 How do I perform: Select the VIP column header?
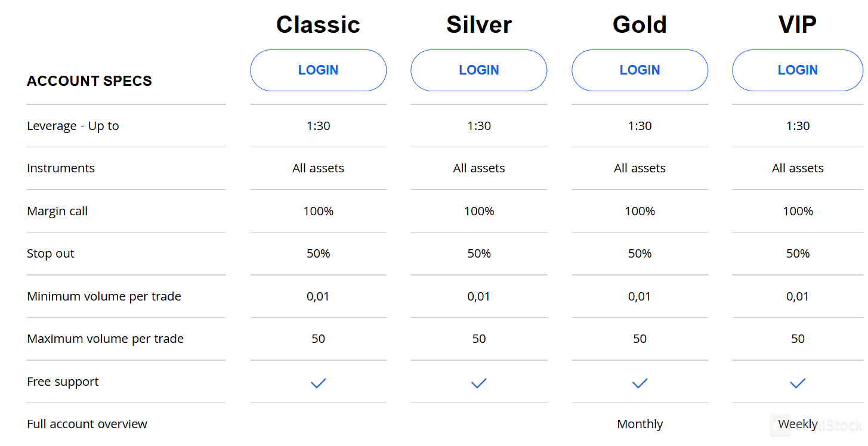click(x=798, y=24)
